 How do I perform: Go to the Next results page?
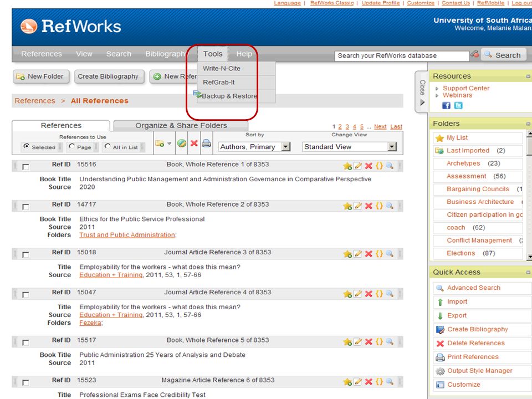point(380,126)
